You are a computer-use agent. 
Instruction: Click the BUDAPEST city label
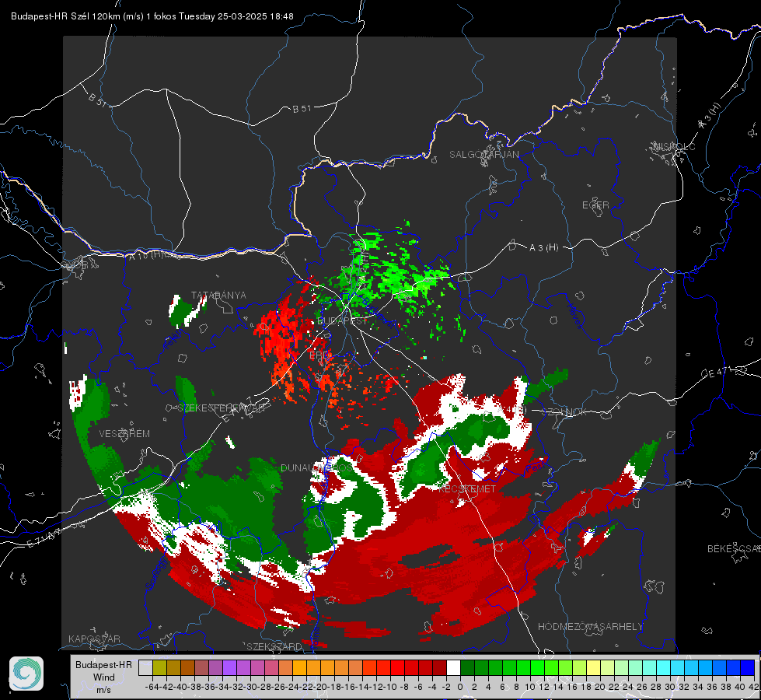(342, 321)
